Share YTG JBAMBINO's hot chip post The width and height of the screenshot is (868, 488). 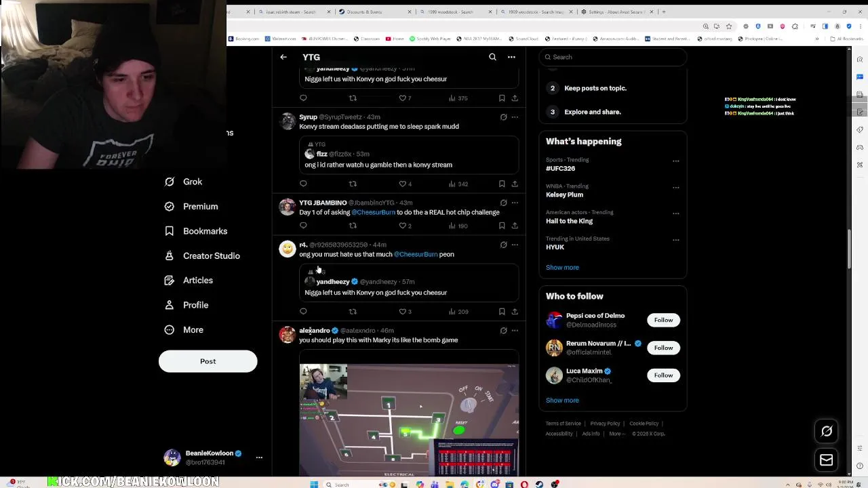click(x=515, y=226)
